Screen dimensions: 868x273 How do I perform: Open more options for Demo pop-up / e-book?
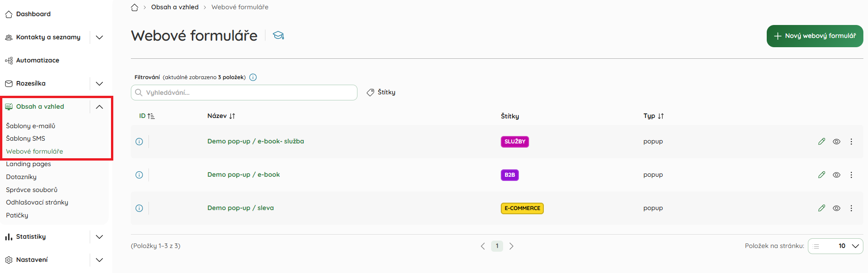click(851, 175)
